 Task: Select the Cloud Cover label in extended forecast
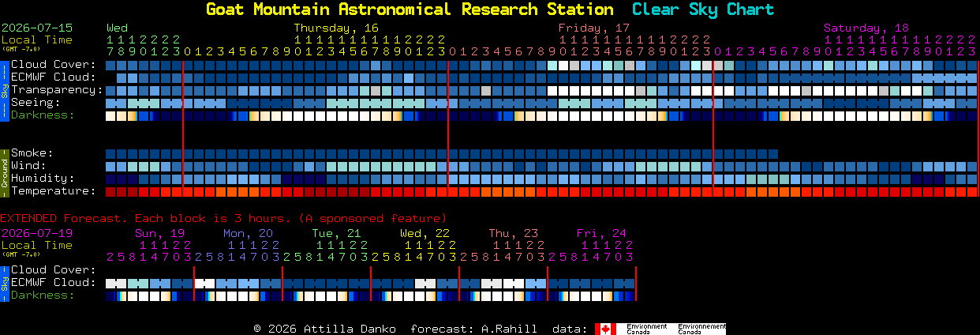pos(53,270)
